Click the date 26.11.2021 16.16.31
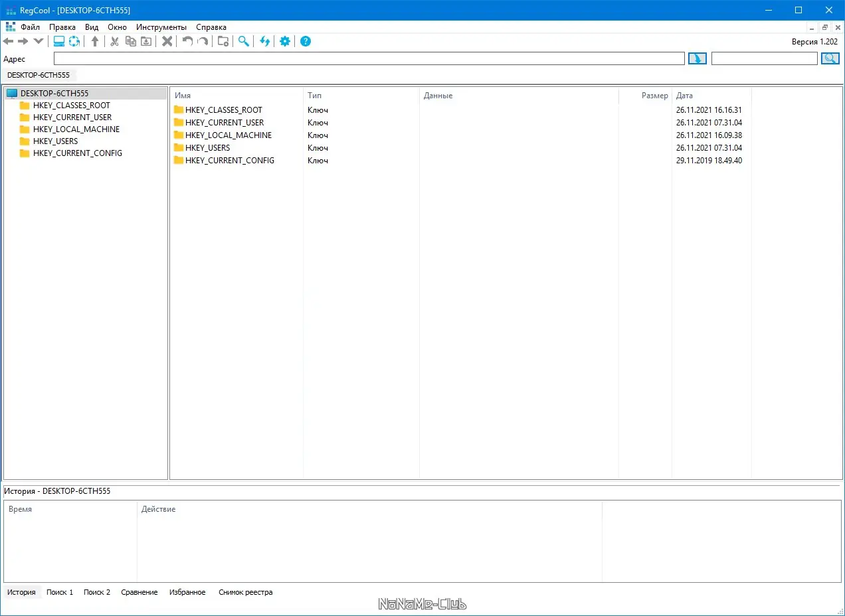This screenshot has height=616, width=845. pos(709,110)
